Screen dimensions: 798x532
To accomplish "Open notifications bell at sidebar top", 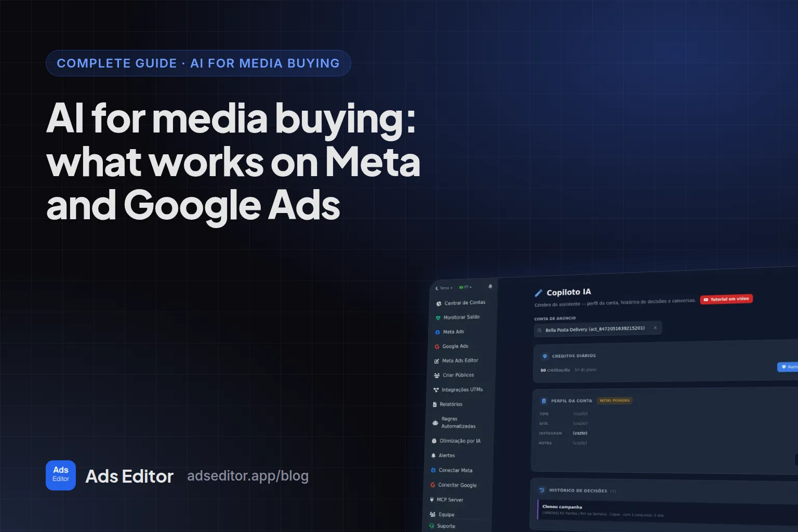I will coord(490,286).
